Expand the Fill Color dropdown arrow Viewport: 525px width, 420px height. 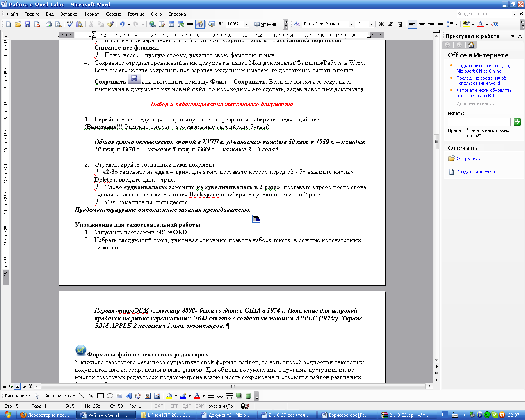tap(176, 396)
